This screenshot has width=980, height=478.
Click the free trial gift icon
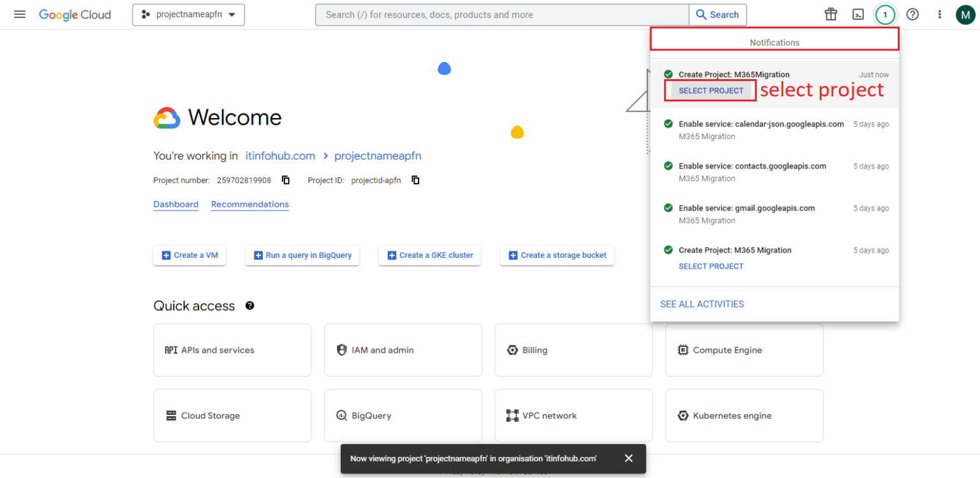(x=831, y=14)
